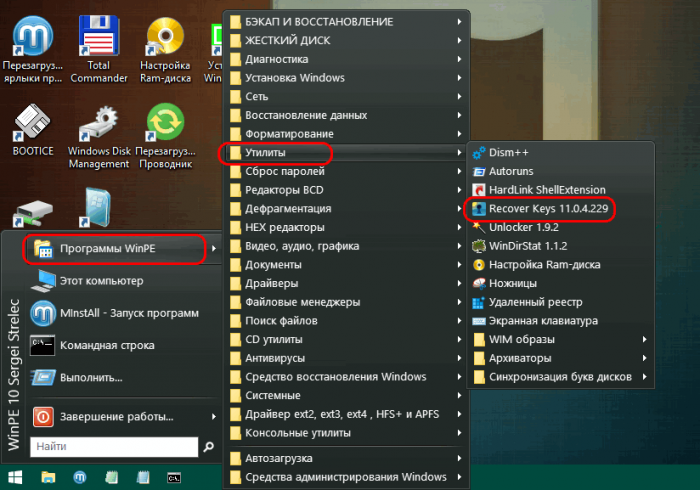
Task: Open Unlocker 1.9.2
Action: [x=560, y=228]
